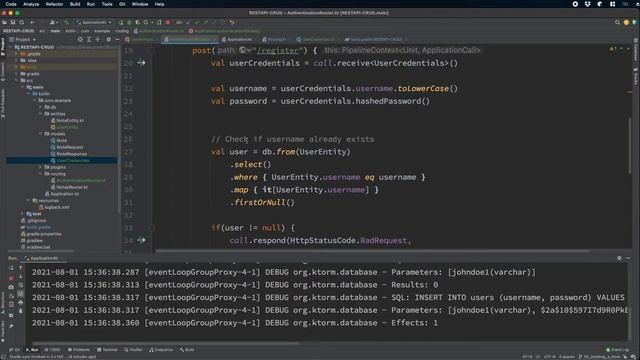Open the Window menu
Image resolution: width=640 pixels, height=360 pixels.
140,4
